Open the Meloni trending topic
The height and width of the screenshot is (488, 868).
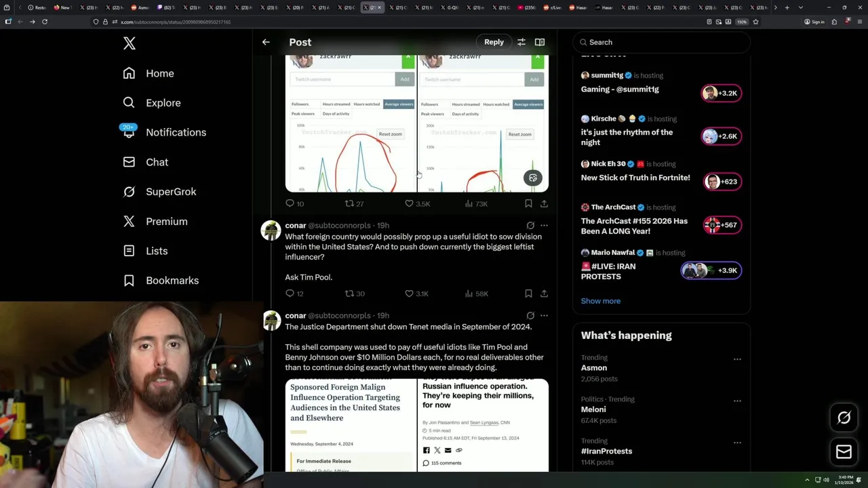tap(661, 409)
